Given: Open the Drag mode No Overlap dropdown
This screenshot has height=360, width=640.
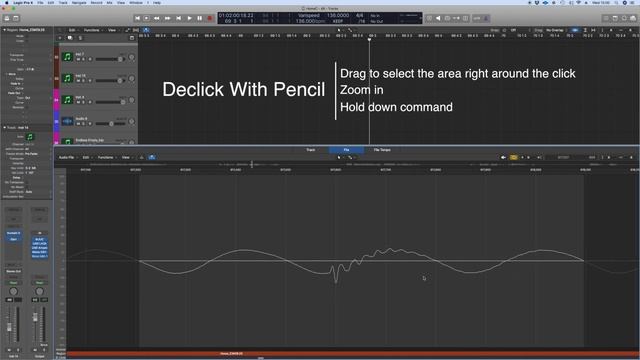Looking at the screenshot, I should [x=556, y=30].
